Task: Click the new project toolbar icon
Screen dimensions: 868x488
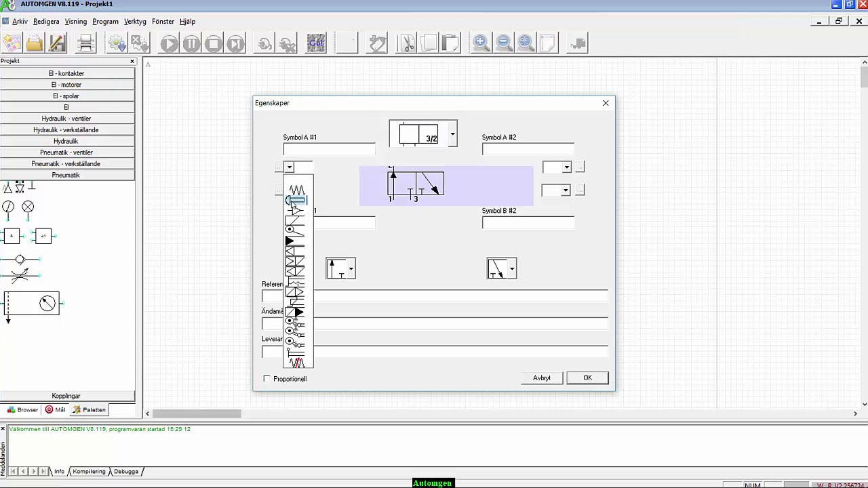Action: pos(12,43)
